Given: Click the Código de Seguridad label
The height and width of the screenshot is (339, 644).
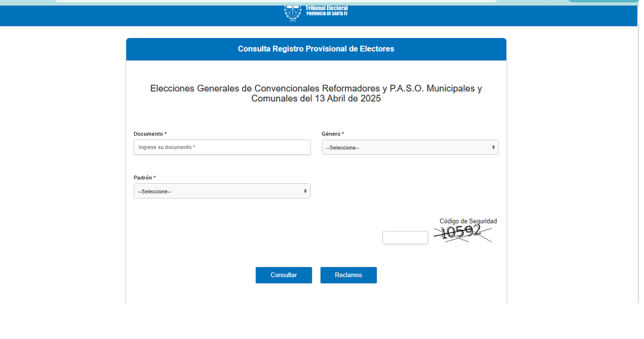Looking at the screenshot, I should click(468, 221).
